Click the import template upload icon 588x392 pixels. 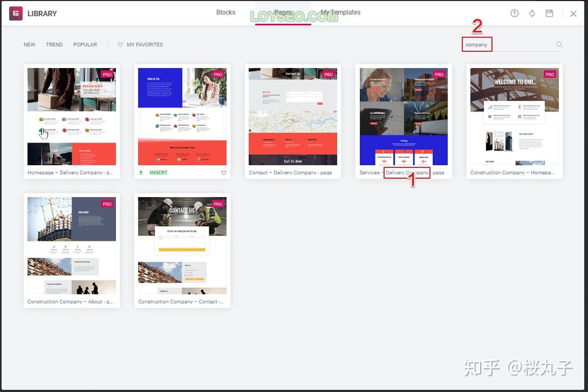515,13
